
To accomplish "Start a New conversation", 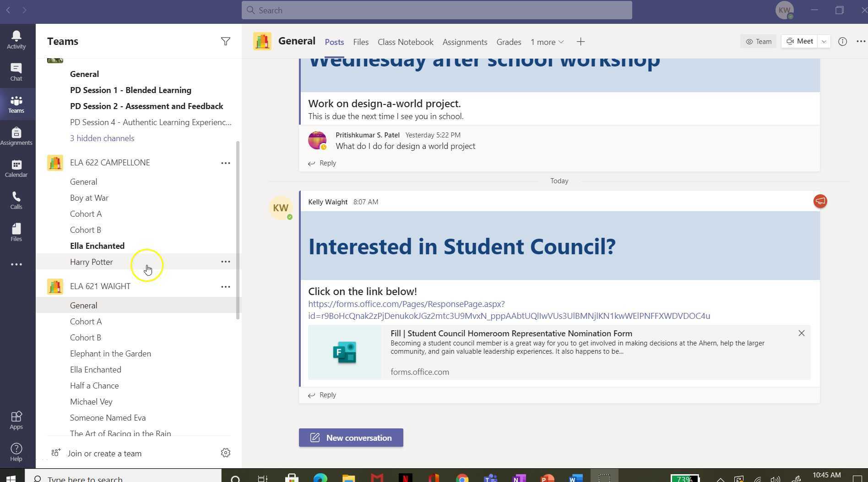I will [x=351, y=438].
